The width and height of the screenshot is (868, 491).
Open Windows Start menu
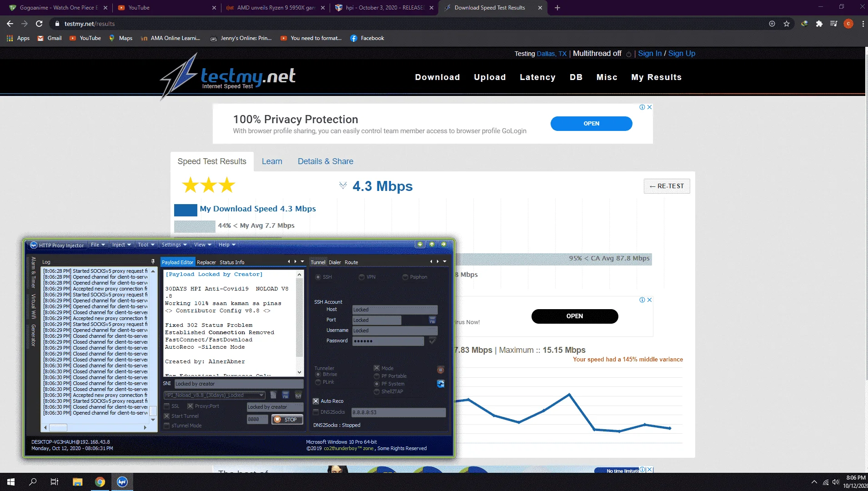11,482
